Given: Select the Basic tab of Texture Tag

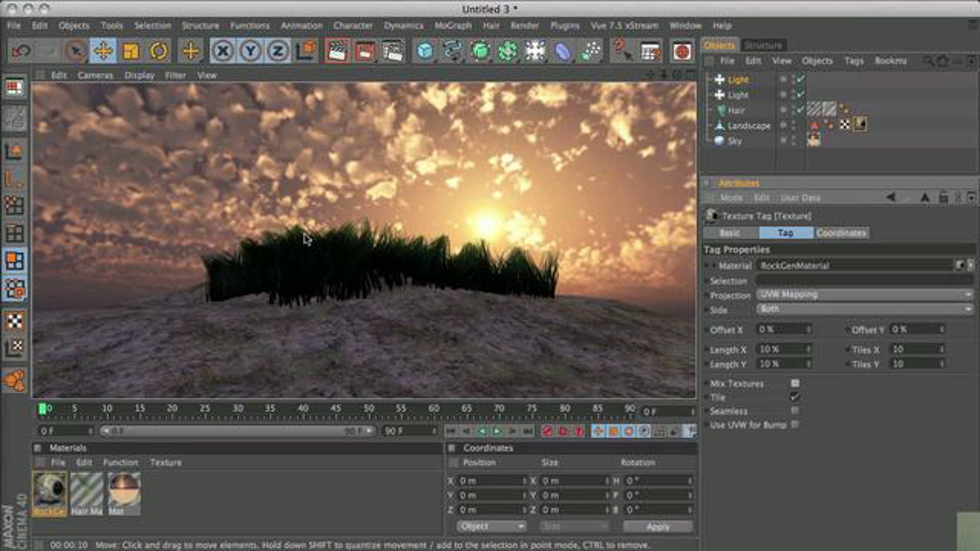Looking at the screenshot, I should pos(730,233).
